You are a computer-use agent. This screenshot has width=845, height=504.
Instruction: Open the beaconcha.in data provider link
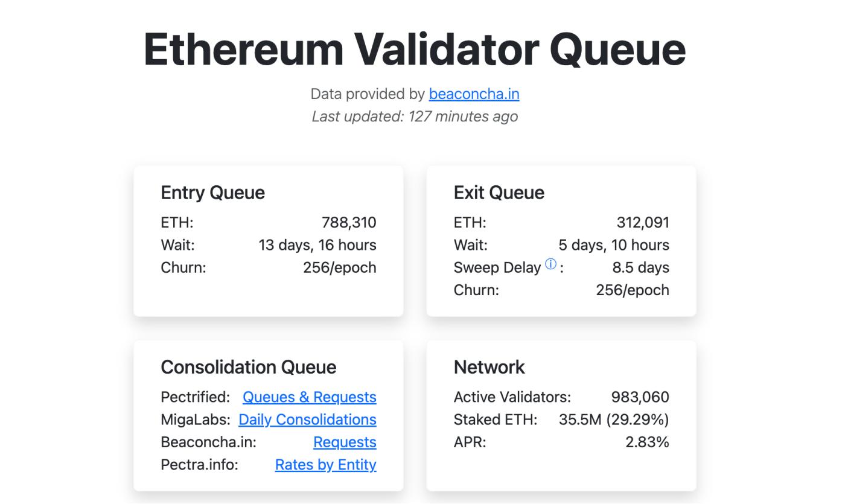pyautogui.click(x=474, y=94)
